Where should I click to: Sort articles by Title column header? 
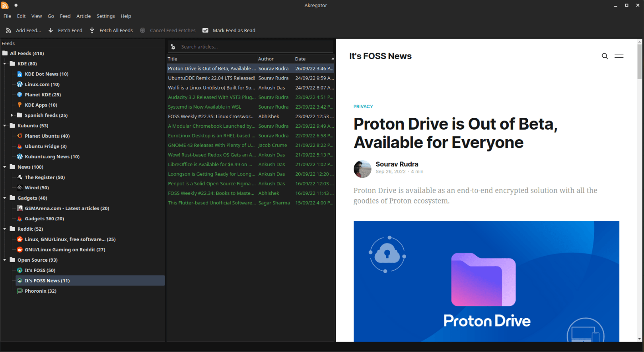(x=212, y=59)
